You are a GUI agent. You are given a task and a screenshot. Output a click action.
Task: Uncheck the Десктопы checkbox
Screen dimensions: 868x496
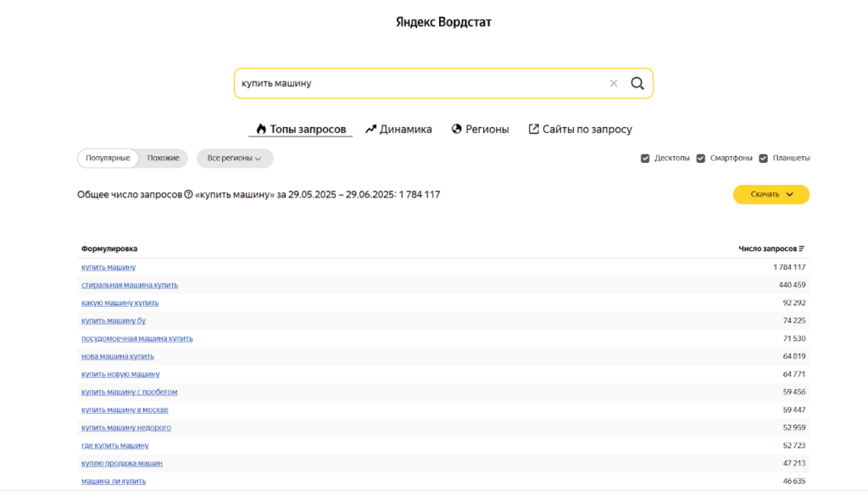[645, 159]
